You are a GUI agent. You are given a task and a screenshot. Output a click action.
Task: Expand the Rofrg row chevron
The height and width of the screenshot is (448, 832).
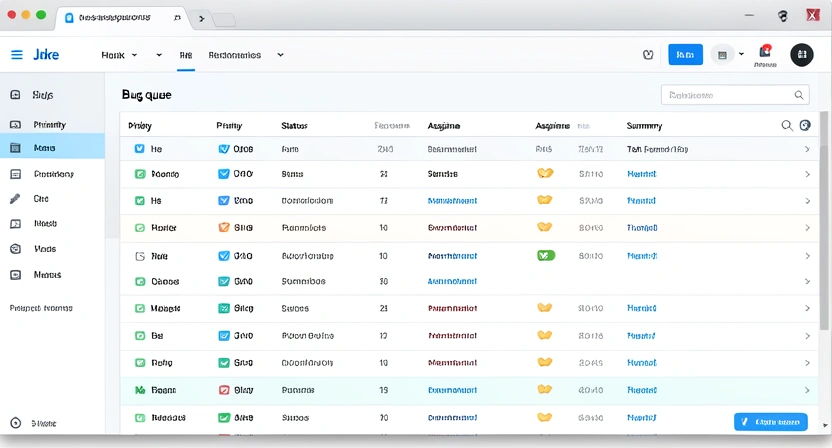click(807, 363)
